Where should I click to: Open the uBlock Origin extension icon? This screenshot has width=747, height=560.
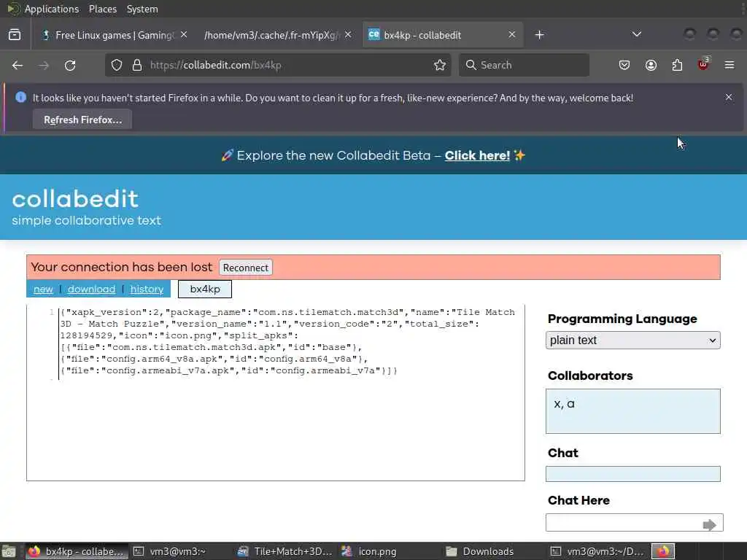pos(703,64)
